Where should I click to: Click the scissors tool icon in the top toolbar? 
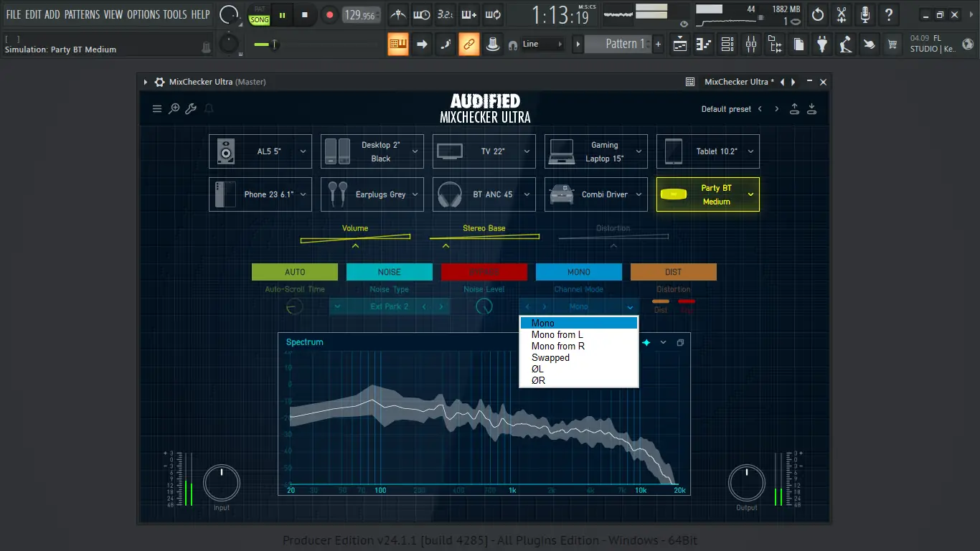pos(842,14)
